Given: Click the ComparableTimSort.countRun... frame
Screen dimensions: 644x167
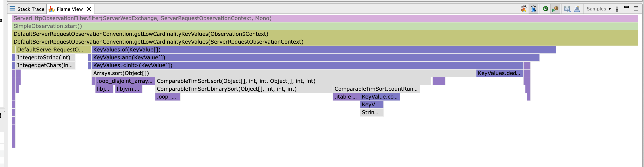Looking at the screenshot, I should point(376,89).
